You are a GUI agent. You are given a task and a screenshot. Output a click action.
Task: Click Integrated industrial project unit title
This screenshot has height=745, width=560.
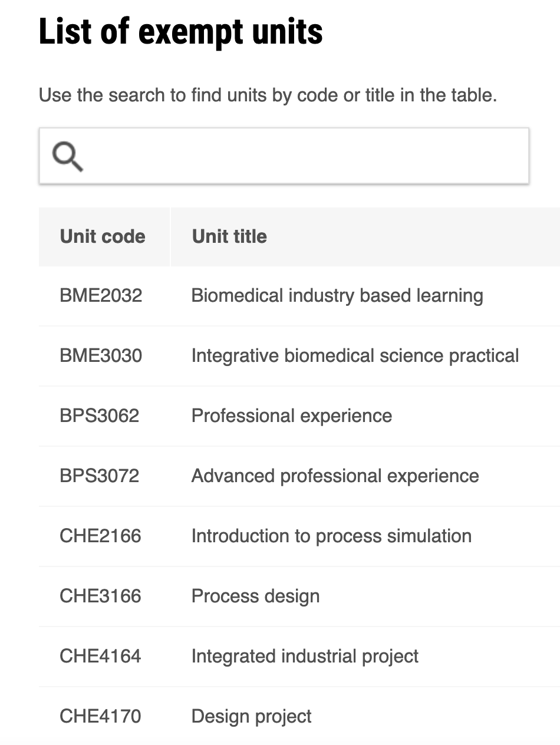(305, 656)
